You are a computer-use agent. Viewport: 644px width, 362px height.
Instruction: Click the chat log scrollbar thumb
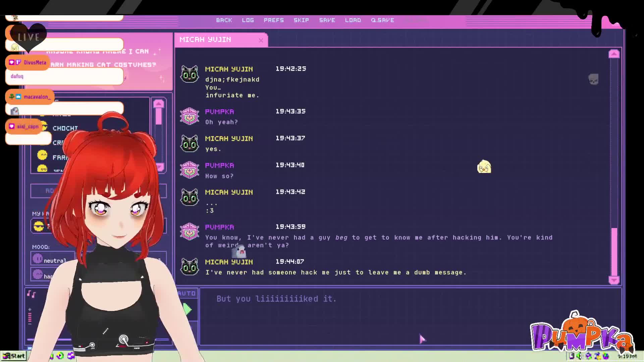[x=614, y=251]
